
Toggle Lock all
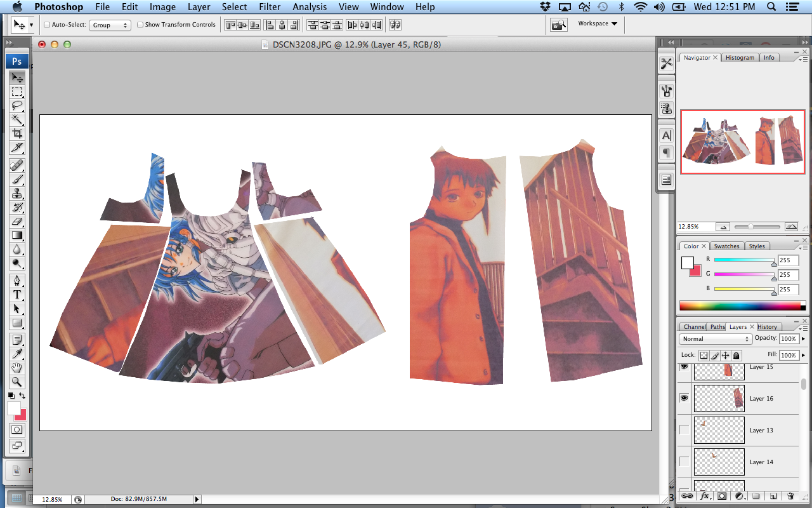point(737,356)
